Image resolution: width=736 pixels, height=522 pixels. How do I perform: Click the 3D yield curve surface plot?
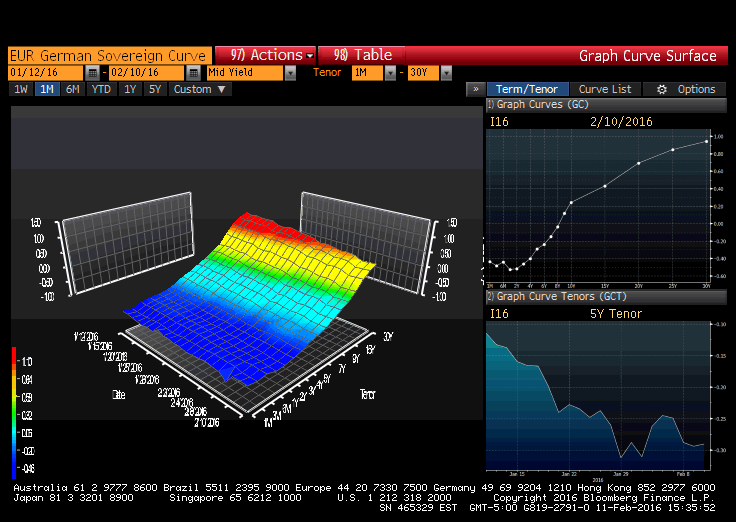point(250,300)
